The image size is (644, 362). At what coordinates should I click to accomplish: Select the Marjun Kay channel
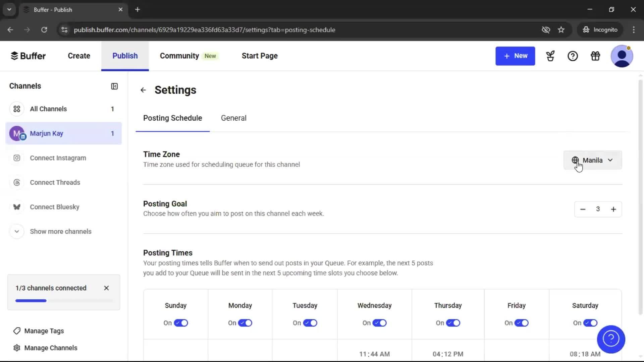click(x=47, y=133)
